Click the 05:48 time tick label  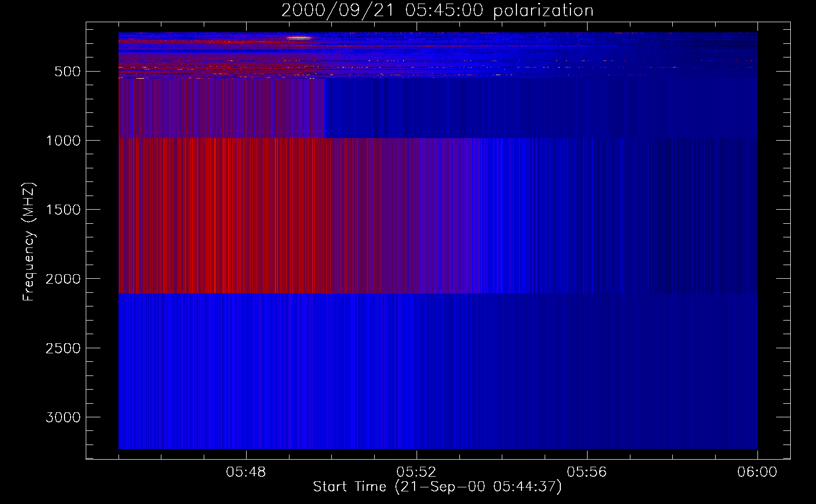(246, 472)
